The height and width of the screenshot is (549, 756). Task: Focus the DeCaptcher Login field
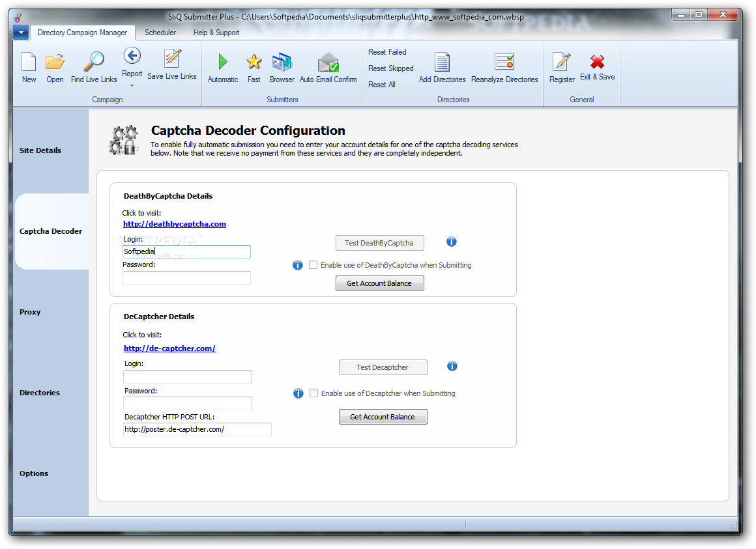tap(188, 377)
